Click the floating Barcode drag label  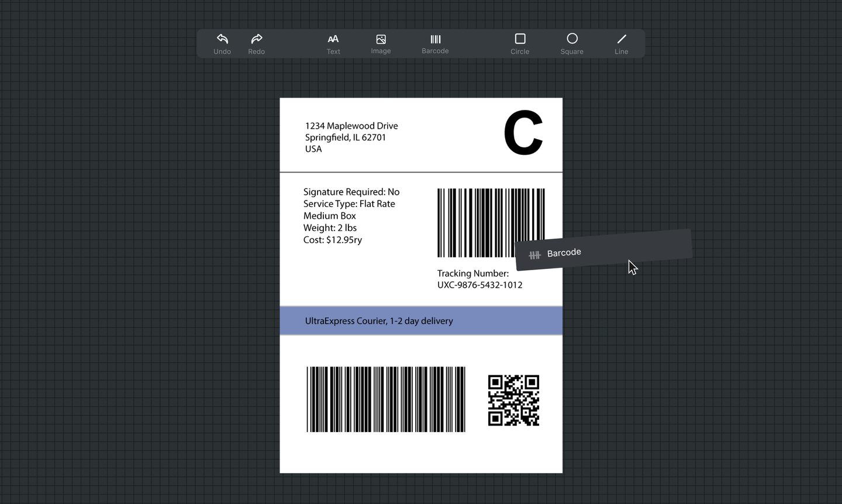(603, 250)
